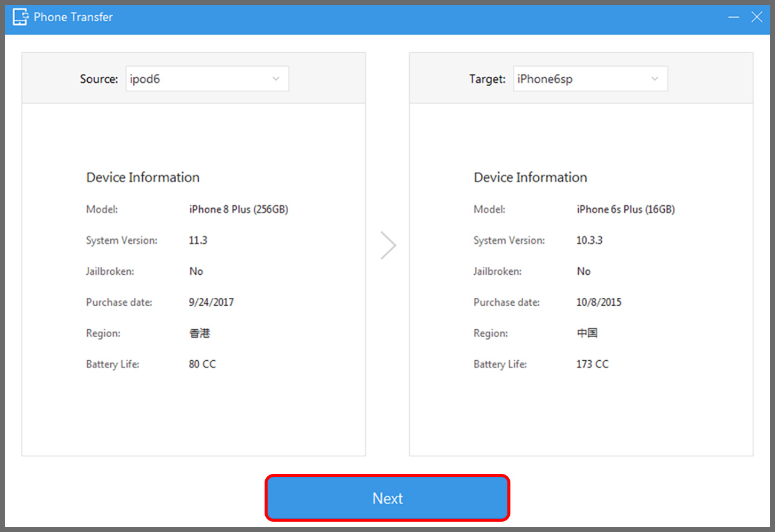775x532 pixels.
Task: Click the target Battery Life: label
Action: [500, 364]
